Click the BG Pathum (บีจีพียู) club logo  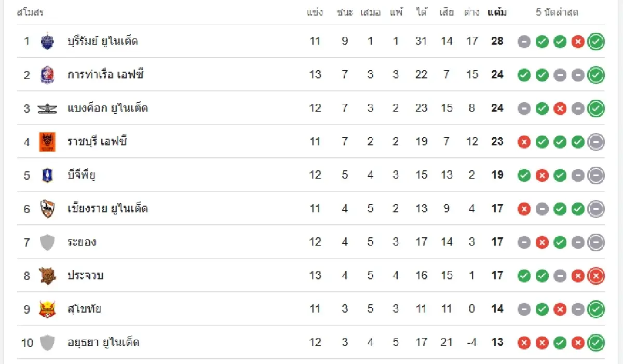(47, 176)
